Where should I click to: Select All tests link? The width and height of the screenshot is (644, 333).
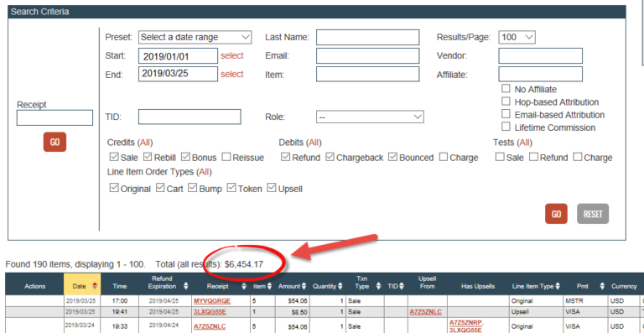[x=524, y=143]
